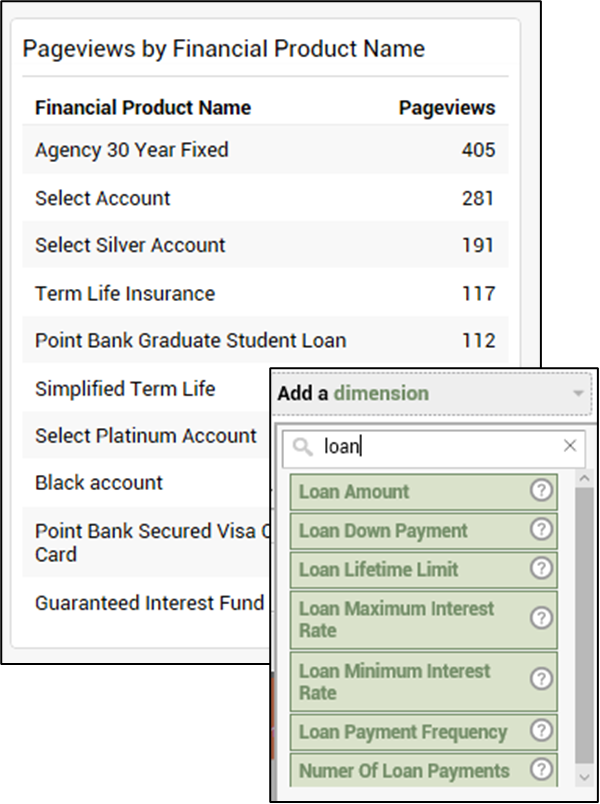Screen dimensions: 600x804
Task: Show help for Loan Minimum Interest Rate
Action: (541, 681)
